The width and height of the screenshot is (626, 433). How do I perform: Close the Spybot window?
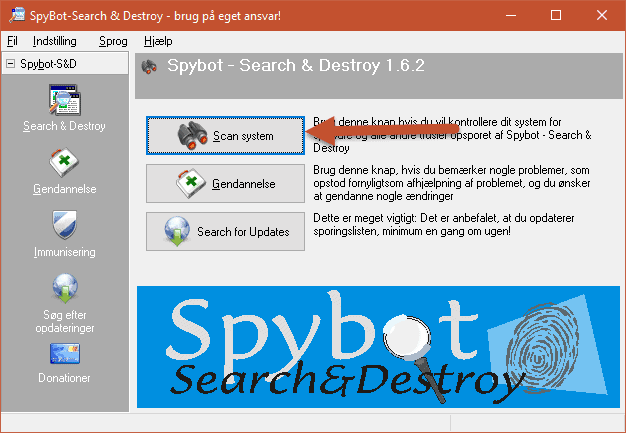coord(602,15)
